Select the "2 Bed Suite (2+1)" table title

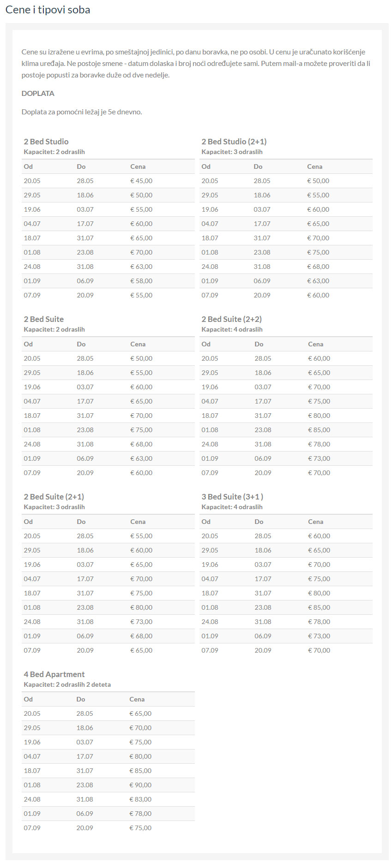click(x=54, y=497)
